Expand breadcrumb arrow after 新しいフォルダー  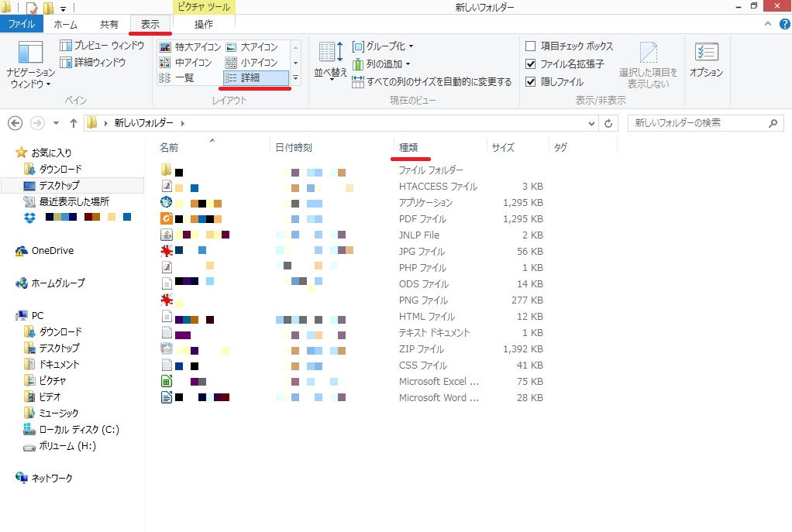coord(182,123)
